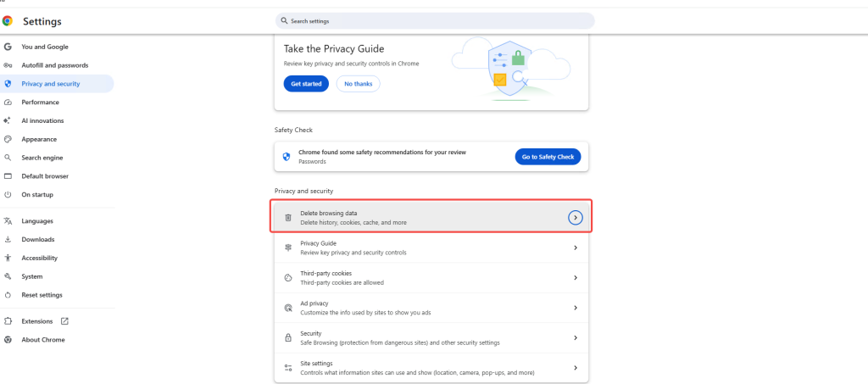Click the Search settings field
The image size is (868, 384).
435,21
